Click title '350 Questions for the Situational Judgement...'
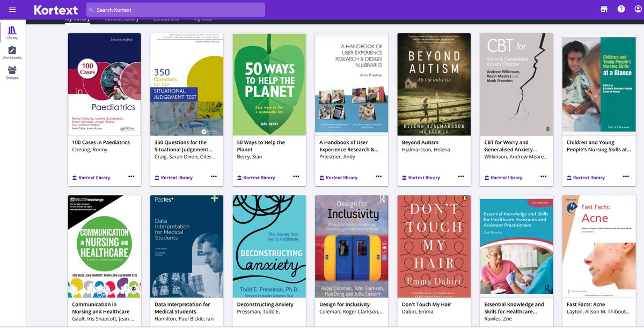The width and height of the screenshot is (644, 328). [x=184, y=146]
